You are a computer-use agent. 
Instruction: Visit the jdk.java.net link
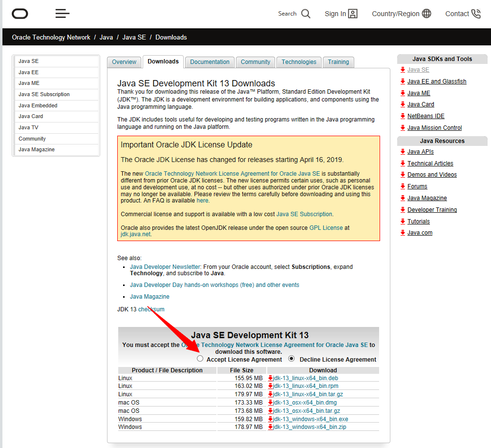tap(136, 234)
